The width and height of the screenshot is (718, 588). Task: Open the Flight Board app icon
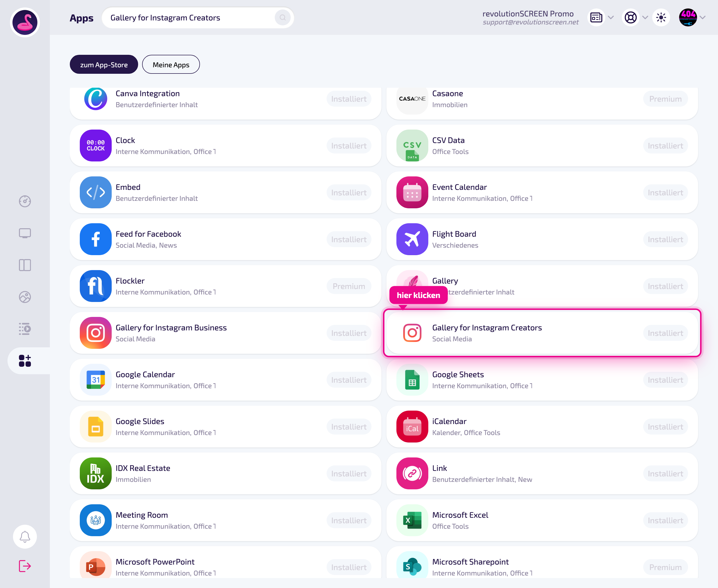pyautogui.click(x=412, y=239)
